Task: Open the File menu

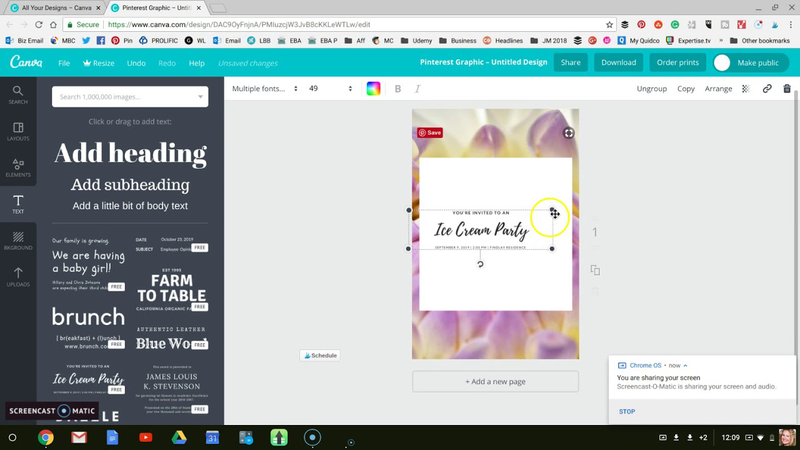Action: click(x=64, y=63)
